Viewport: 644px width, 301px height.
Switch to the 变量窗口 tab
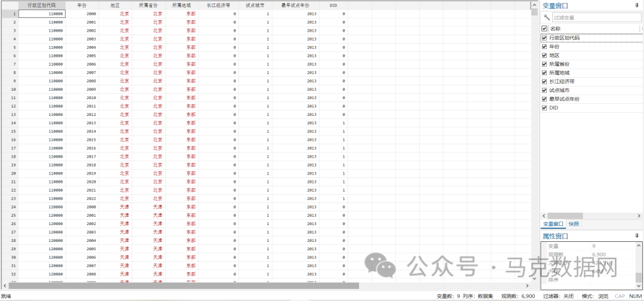tap(553, 224)
